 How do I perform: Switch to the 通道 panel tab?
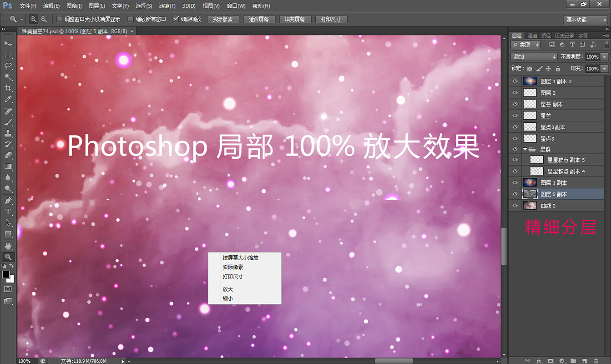(532, 35)
